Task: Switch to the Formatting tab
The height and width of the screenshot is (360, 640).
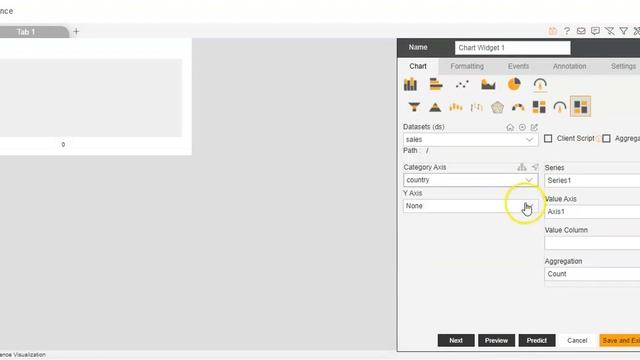Action: tap(467, 66)
